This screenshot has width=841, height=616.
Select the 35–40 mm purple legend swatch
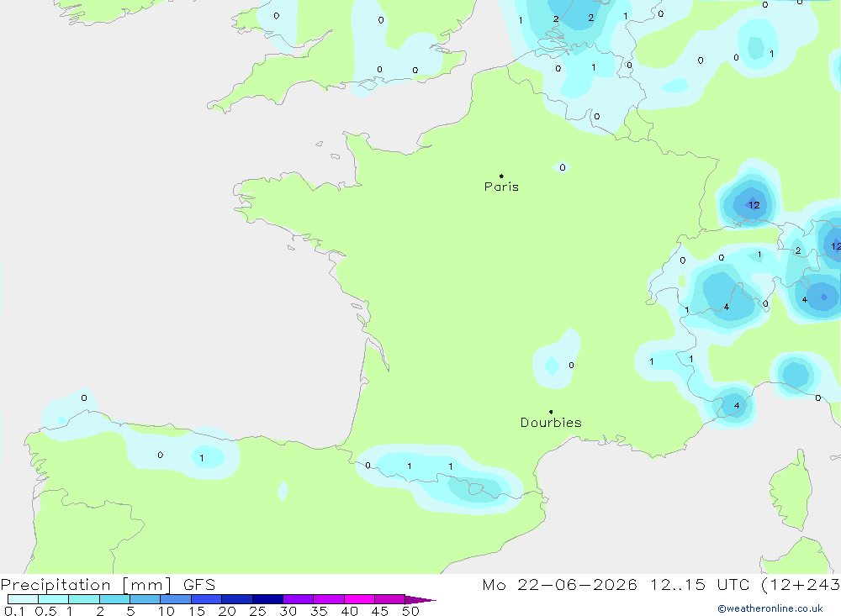pyautogui.click(x=328, y=599)
